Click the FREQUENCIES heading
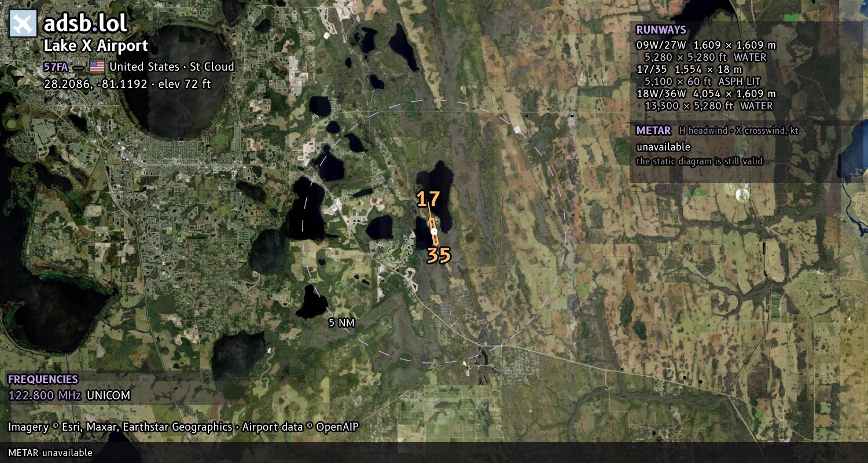The width and height of the screenshot is (868, 463). coord(43,380)
